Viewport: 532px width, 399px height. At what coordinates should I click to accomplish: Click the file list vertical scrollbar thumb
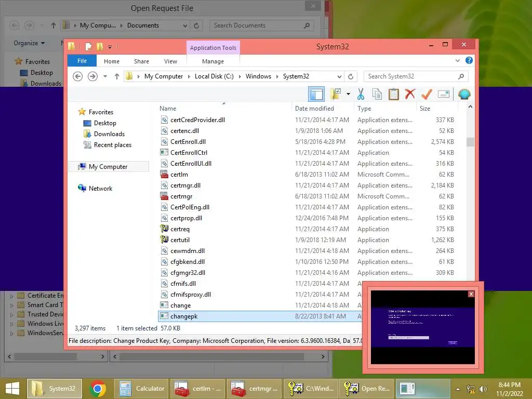pos(470,142)
